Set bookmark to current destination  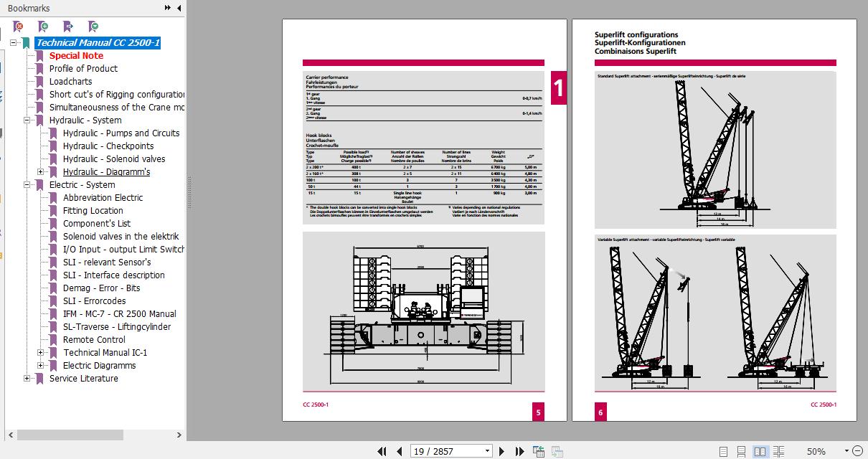67,25
